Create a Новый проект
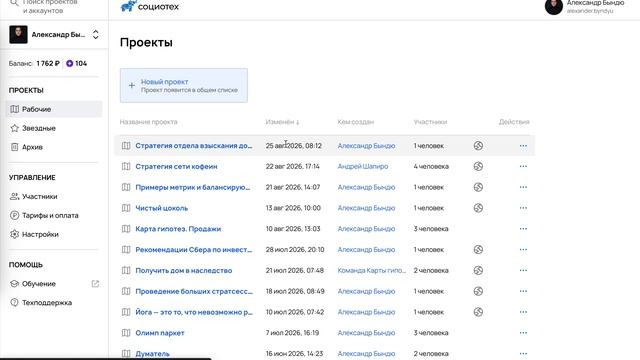The height and width of the screenshot is (360, 640). coord(184,85)
